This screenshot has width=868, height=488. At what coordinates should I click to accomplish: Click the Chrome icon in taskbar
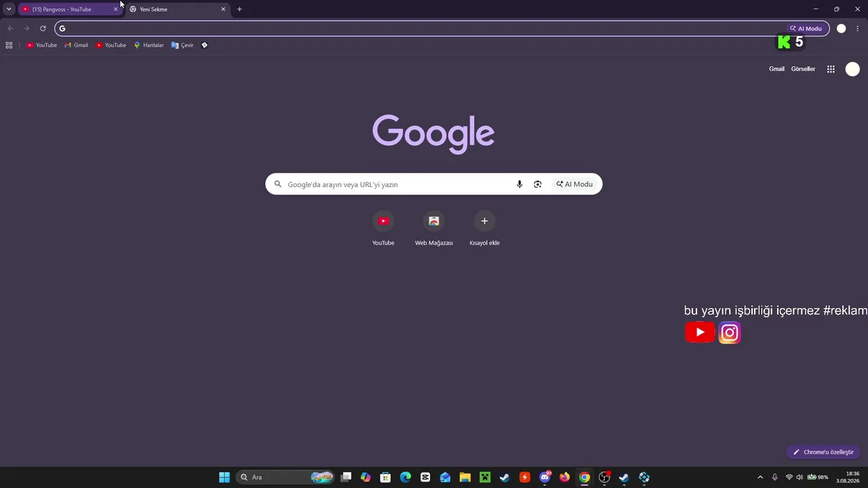pyautogui.click(x=585, y=477)
